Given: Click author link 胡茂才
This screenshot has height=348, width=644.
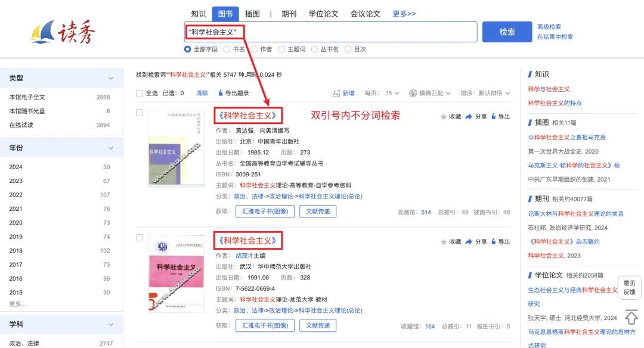Looking at the screenshot, I should click(244, 256).
